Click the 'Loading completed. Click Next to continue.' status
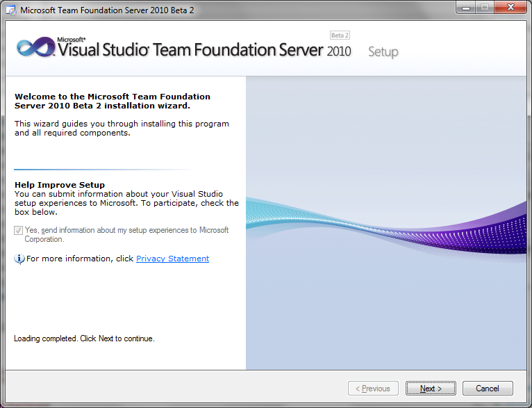Viewport: 532px width, 408px height. [x=84, y=338]
